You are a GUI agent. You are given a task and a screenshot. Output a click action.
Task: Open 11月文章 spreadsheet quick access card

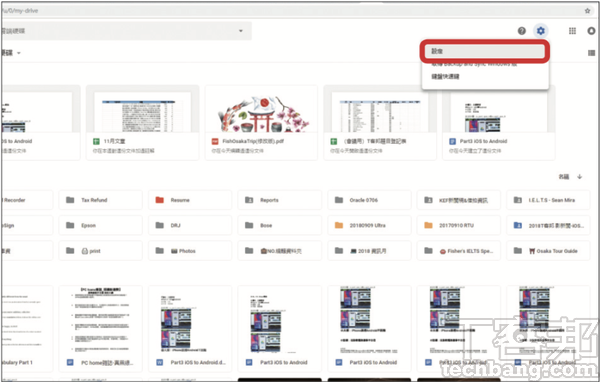142,122
